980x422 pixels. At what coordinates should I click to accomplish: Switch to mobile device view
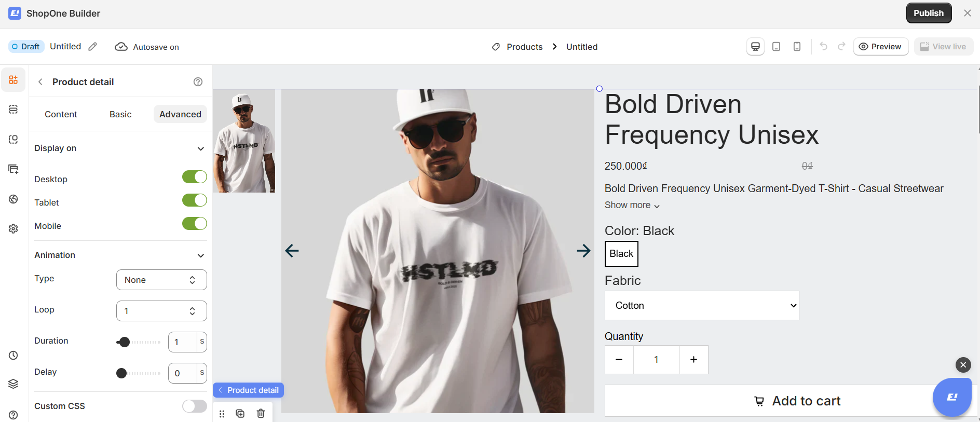coord(797,47)
